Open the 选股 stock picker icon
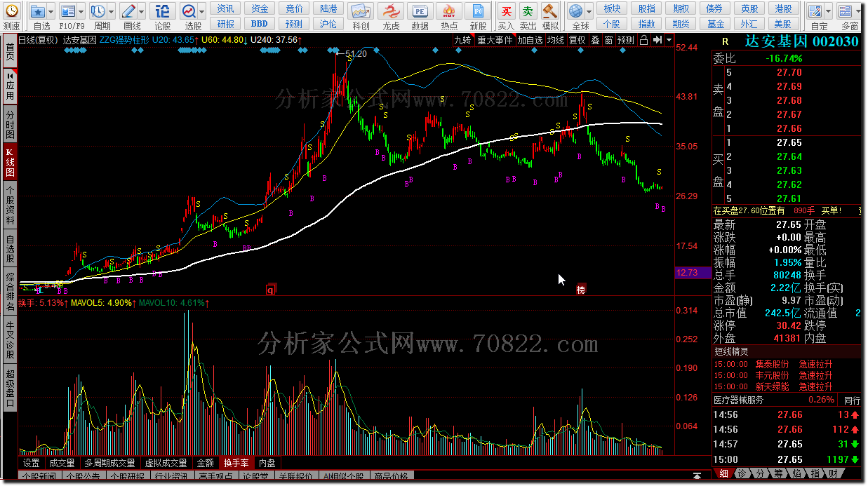This screenshot has height=486, width=868. (x=189, y=11)
